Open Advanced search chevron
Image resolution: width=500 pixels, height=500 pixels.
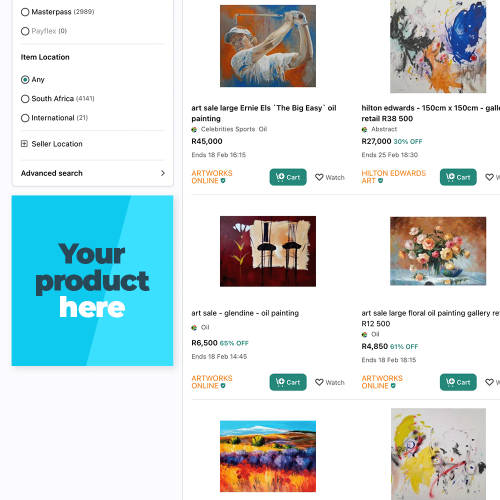pyautogui.click(x=163, y=173)
